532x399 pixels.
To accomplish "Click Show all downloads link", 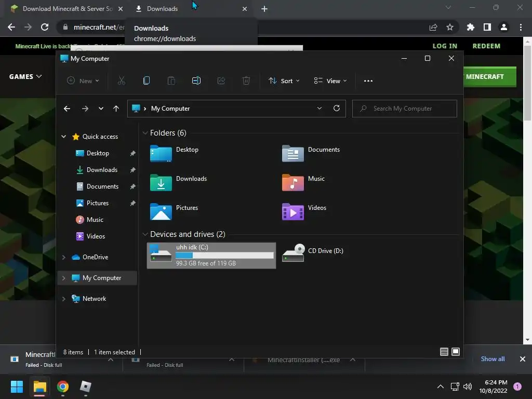I will (x=493, y=359).
